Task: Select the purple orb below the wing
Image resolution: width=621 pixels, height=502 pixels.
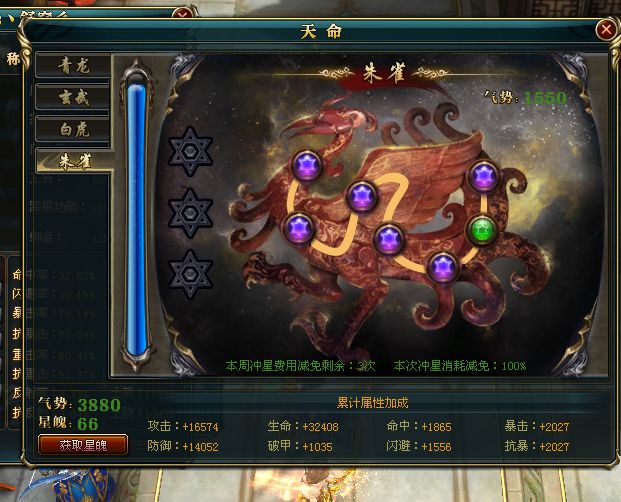Action: click(361, 197)
